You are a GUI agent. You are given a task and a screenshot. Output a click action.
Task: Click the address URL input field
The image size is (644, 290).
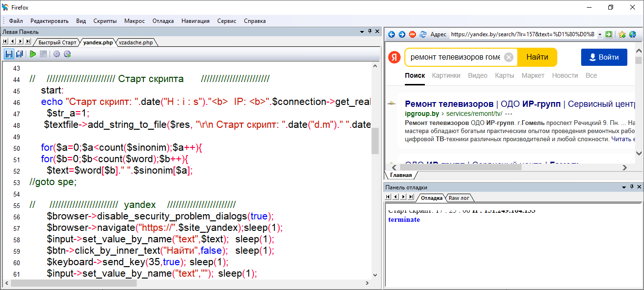point(522,34)
